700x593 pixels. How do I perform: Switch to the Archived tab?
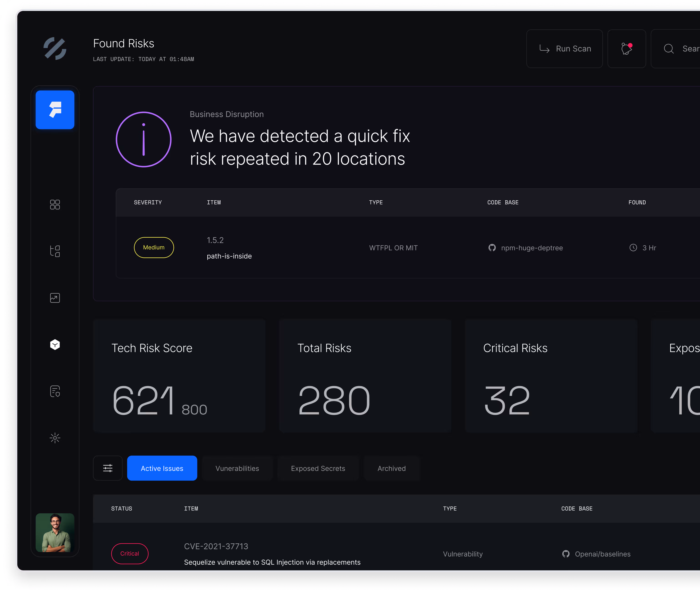tap(391, 468)
